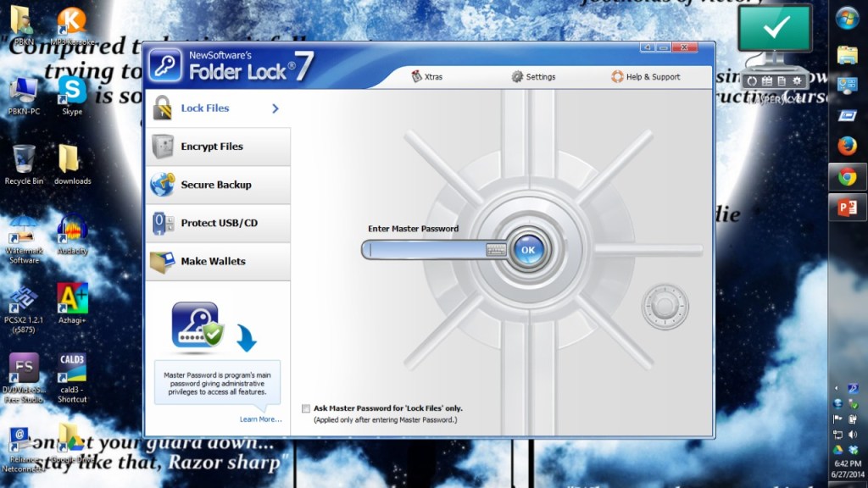Open the Secure Backup section

(217, 185)
